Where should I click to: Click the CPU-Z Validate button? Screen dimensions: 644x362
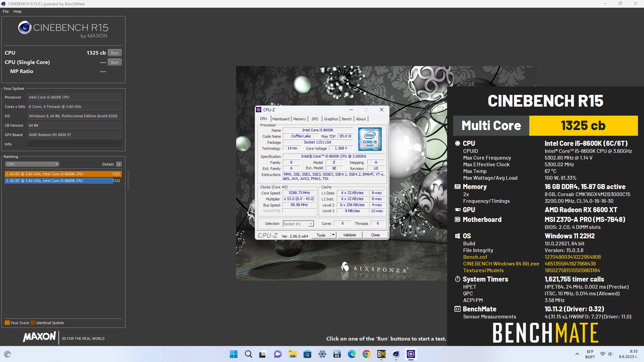coord(350,235)
